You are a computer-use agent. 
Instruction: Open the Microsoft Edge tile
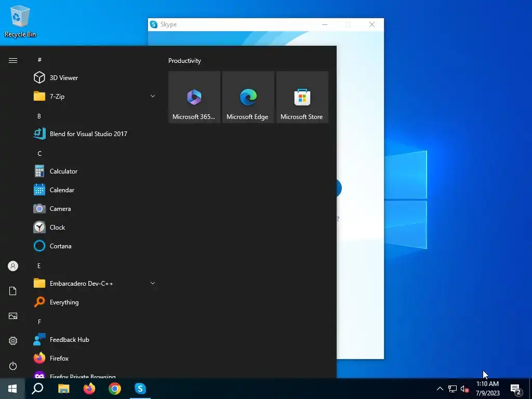pos(248,97)
